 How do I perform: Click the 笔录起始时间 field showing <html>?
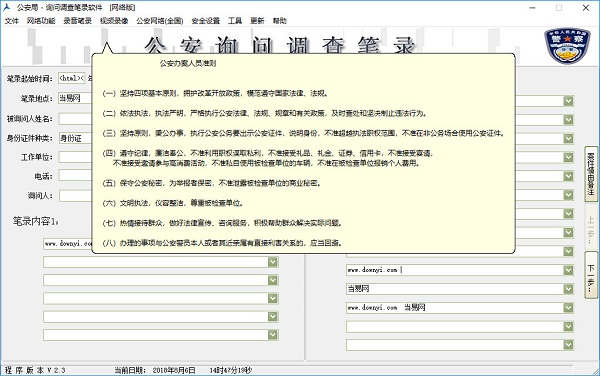click(x=72, y=78)
